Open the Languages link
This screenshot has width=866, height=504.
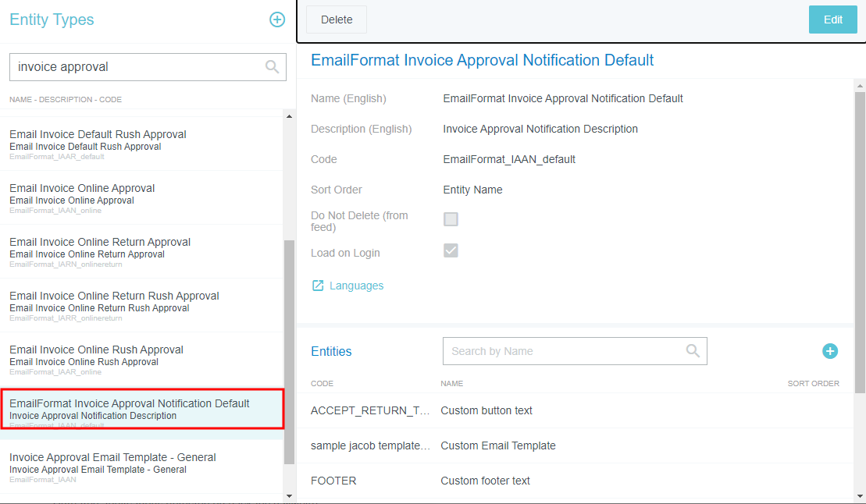pyautogui.click(x=356, y=286)
